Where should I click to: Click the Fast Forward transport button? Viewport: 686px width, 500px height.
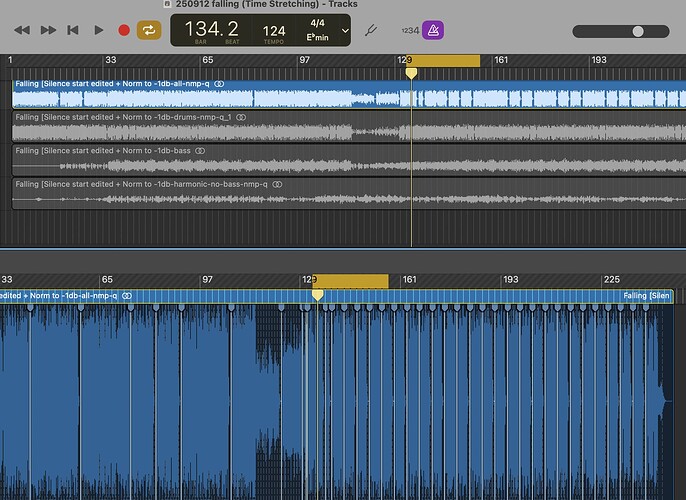(x=48, y=31)
